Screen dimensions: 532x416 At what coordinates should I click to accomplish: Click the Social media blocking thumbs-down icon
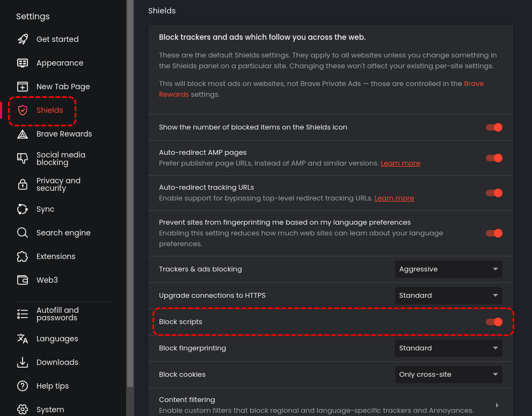pyautogui.click(x=23, y=158)
